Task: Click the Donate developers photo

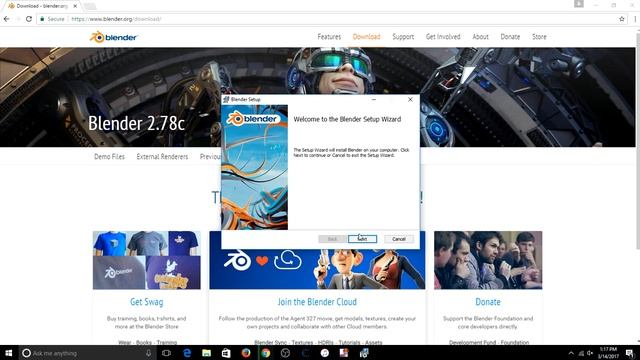Action: coord(488,260)
